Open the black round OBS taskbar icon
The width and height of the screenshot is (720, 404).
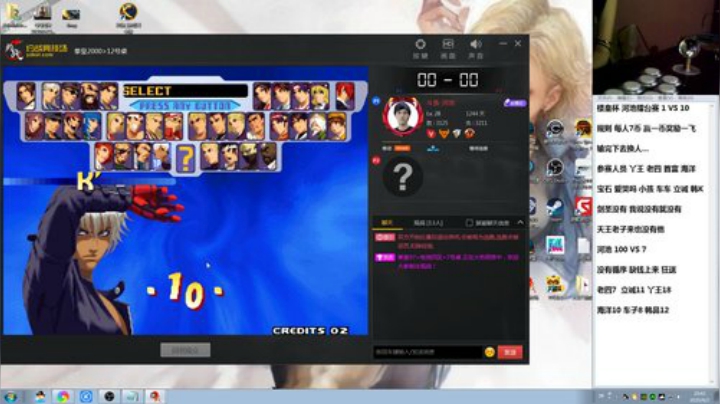tap(109, 397)
